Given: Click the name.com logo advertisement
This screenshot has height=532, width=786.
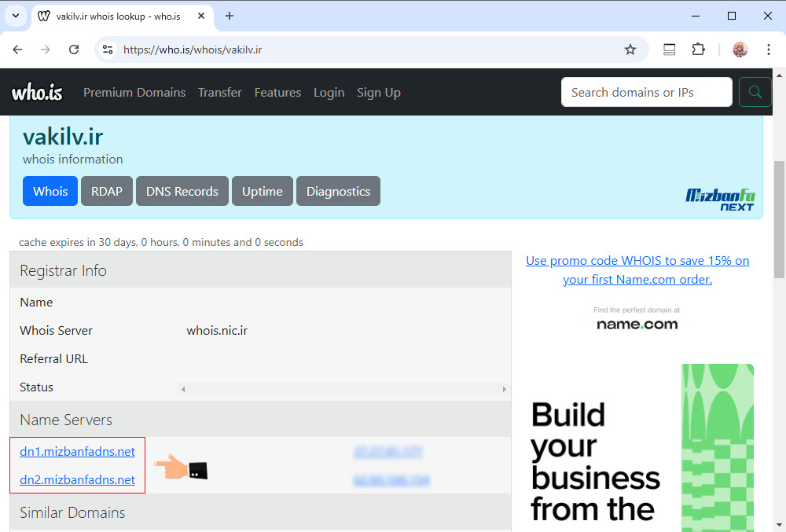Looking at the screenshot, I should point(637,320).
